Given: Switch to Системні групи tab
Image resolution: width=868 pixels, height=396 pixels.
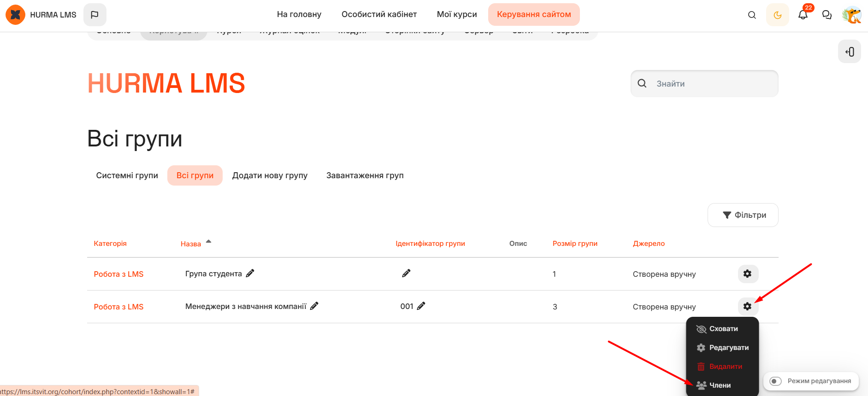Looking at the screenshot, I should [127, 175].
